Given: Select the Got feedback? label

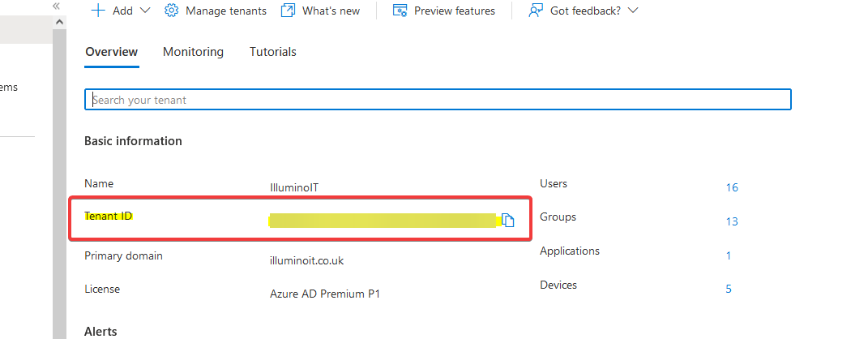Looking at the screenshot, I should pos(586,11).
